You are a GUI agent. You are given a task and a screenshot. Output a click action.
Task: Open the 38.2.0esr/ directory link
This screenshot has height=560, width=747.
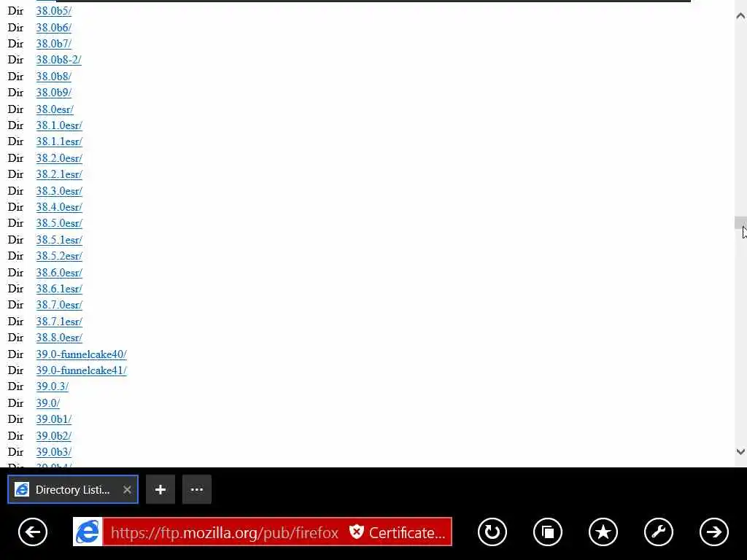pyautogui.click(x=59, y=158)
